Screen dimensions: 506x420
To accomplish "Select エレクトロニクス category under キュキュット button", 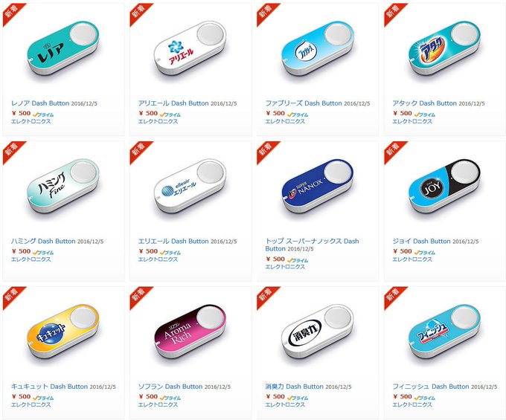I will 31,404.
